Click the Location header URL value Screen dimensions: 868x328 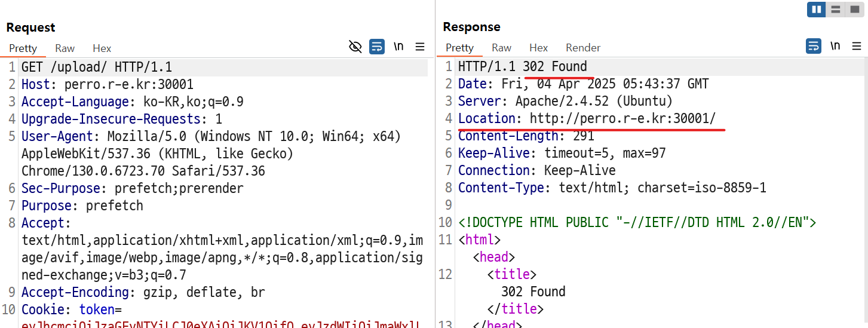tap(622, 118)
